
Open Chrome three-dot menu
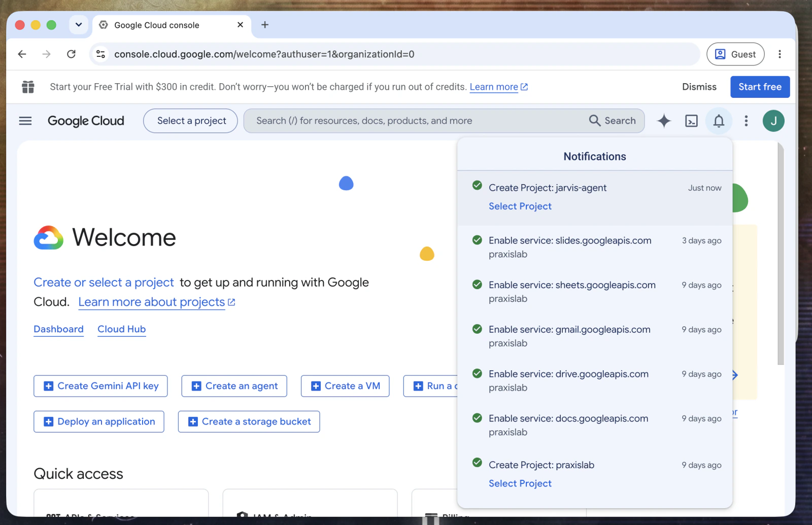pos(780,54)
